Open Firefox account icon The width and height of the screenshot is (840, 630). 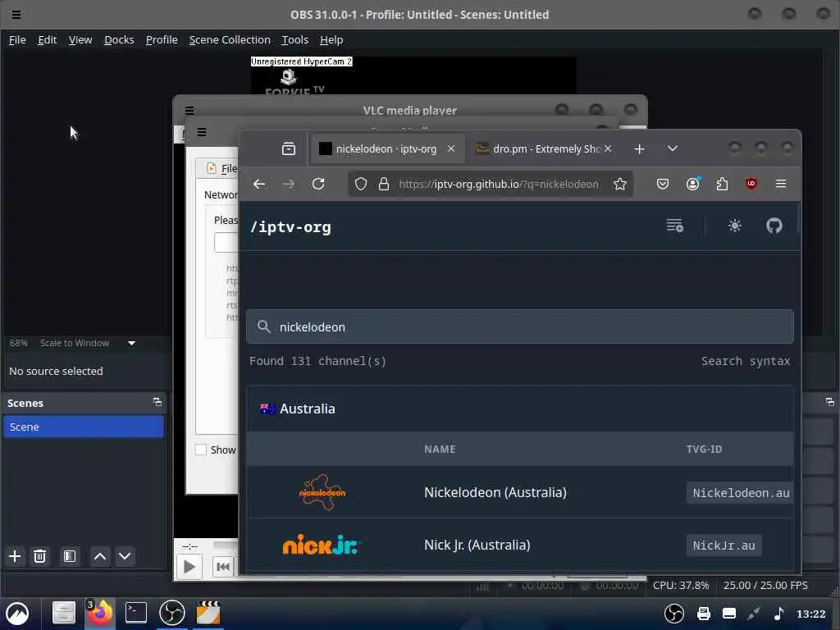tap(692, 184)
